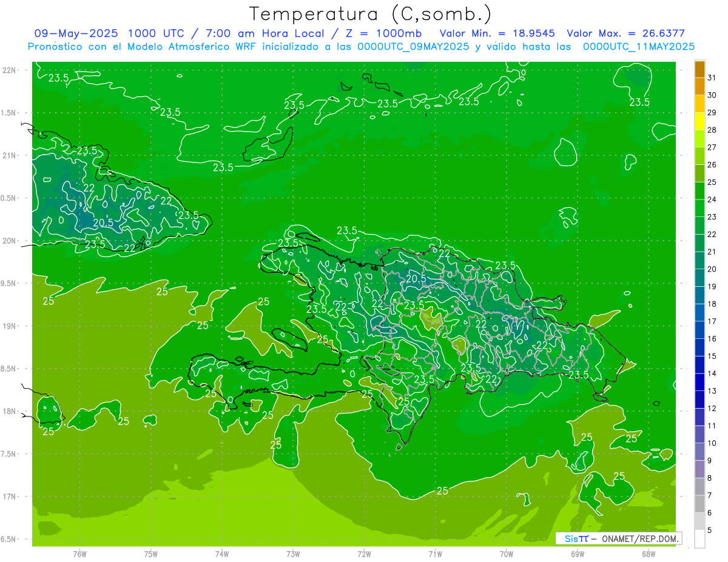Click the 71W longitude axis label

(435, 554)
